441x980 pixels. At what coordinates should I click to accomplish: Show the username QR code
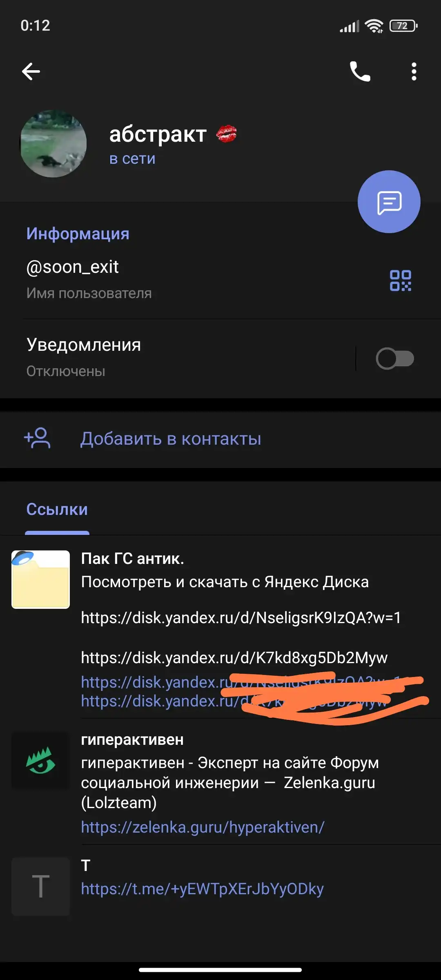click(400, 281)
